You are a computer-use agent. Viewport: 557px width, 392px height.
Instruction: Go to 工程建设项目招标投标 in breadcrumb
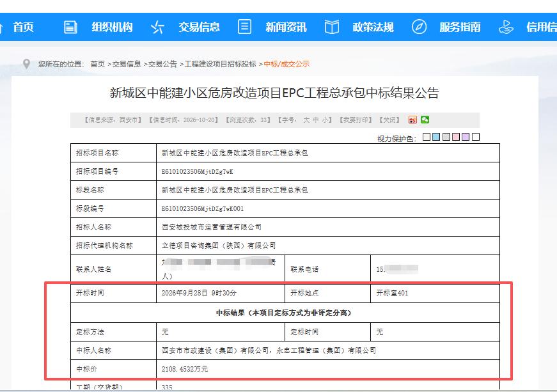220,64
